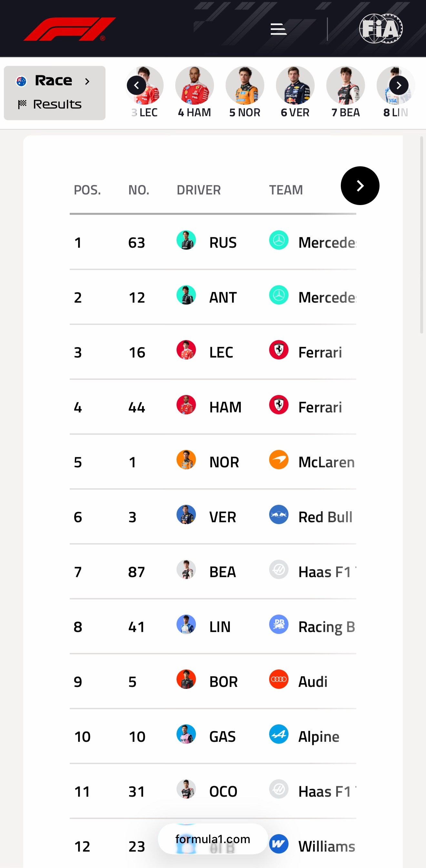Click the Audi team logo
This screenshot has height=868, width=426.
pos(279,679)
